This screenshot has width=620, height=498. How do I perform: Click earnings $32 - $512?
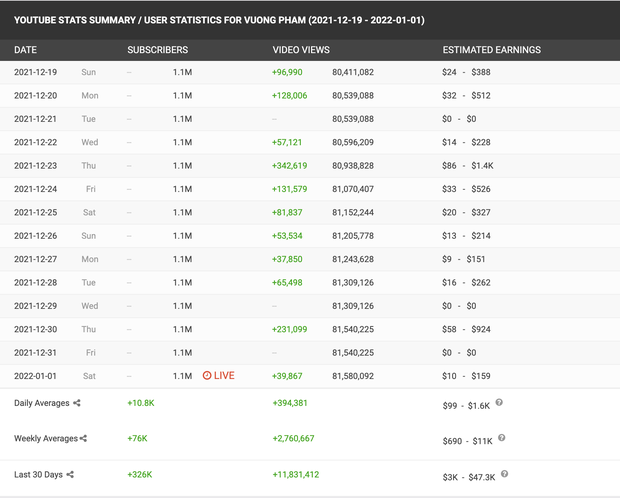point(466,95)
